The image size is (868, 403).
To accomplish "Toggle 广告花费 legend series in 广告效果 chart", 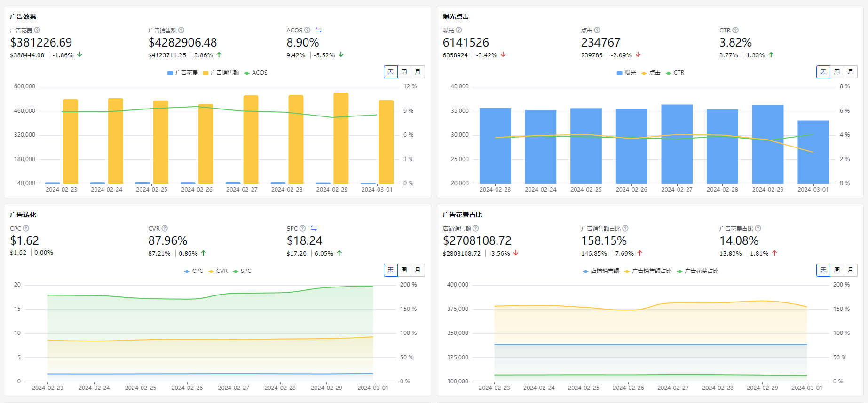I will (182, 73).
